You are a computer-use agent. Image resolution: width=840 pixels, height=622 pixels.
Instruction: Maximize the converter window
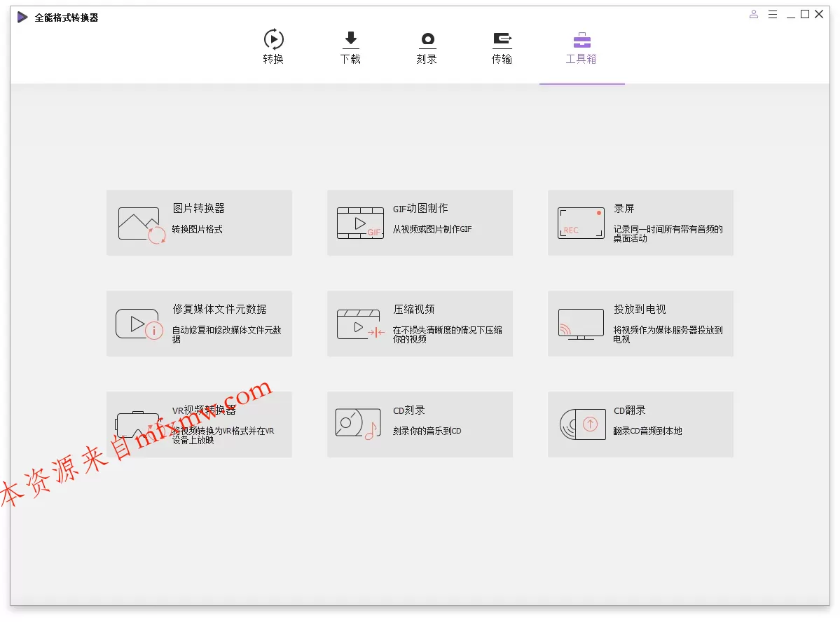[x=805, y=15]
